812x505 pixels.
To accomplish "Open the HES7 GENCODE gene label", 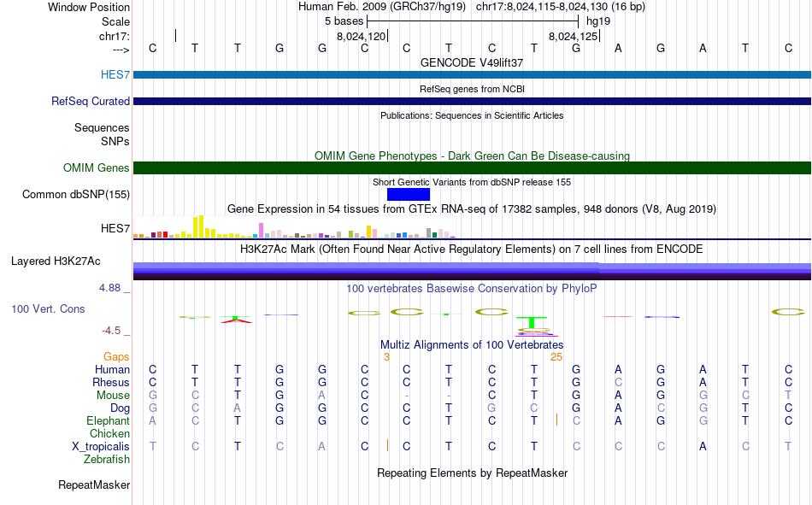I will 115,74.
